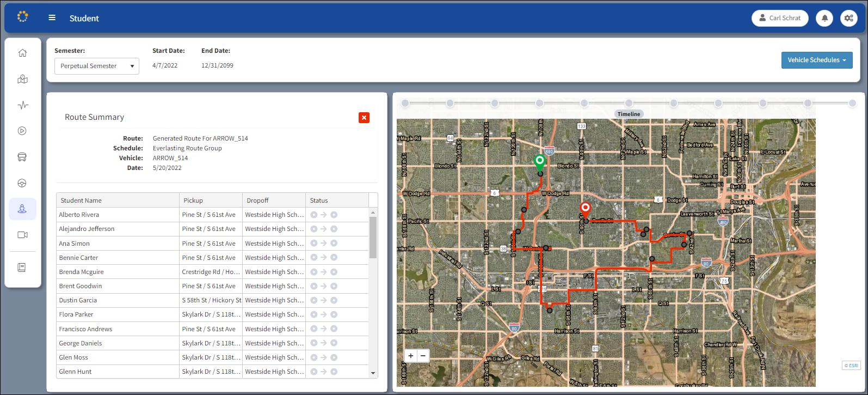Open the steering wheel driver icon
This screenshot has height=395, width=868.
click(x=22, y=183)
